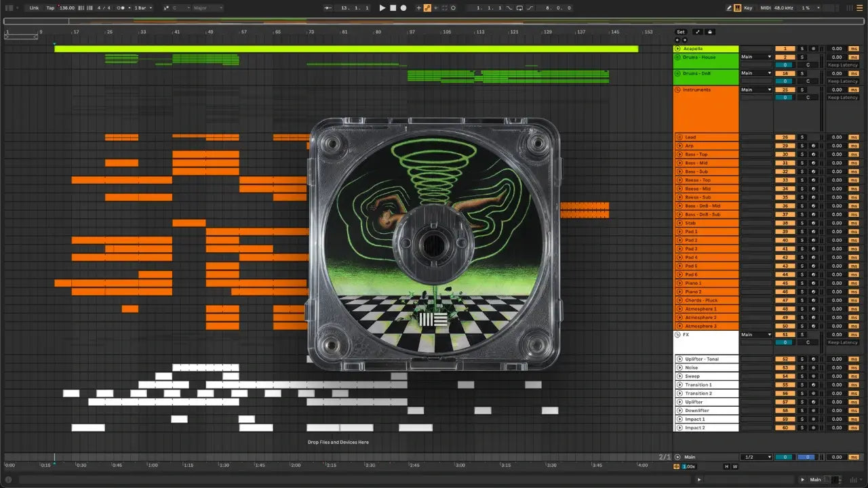Click the lock icon beside Set

click(710, 32)
